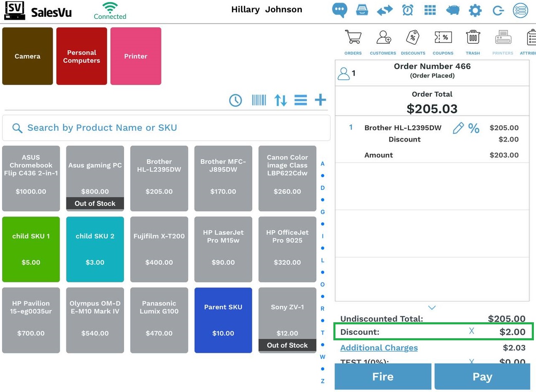This screenshot has height=392, width=536.
Task: Jump to letter L in index
Action: pos(322,260)
